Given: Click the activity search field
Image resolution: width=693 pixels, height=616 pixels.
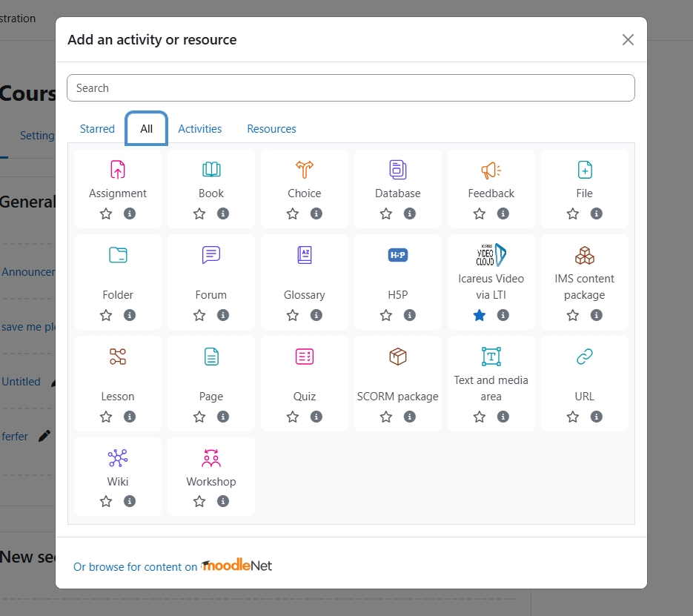Looking at the screenshot, I should 351,88.
